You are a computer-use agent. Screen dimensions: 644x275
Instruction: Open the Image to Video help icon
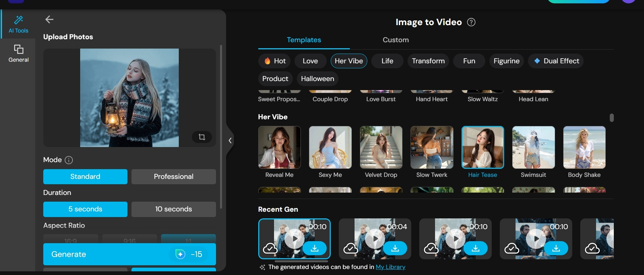tap(471, 22)
